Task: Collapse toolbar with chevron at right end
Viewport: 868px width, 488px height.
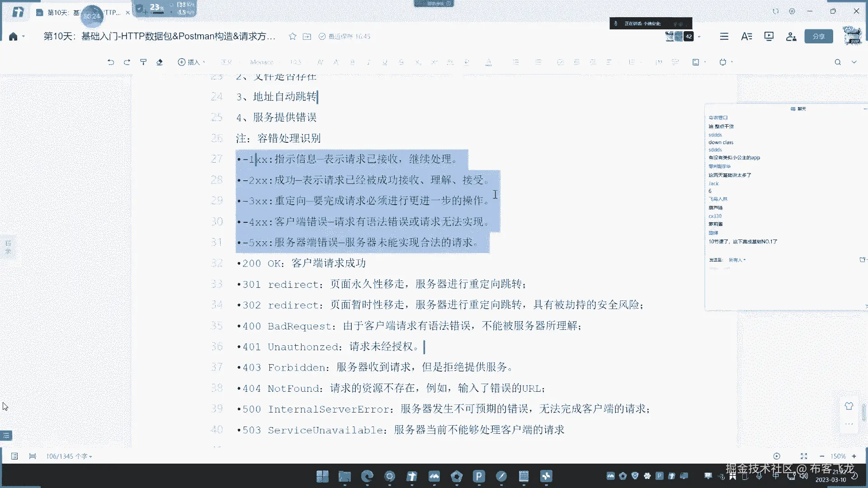Action: pos(854,62)
